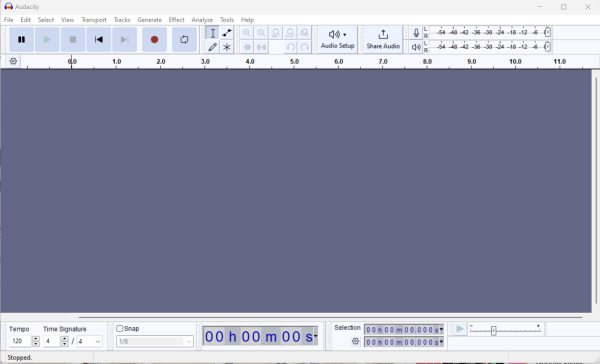Open the Audio Setup dropdown
Screen dimensions: 600x364
click(338, 39)
